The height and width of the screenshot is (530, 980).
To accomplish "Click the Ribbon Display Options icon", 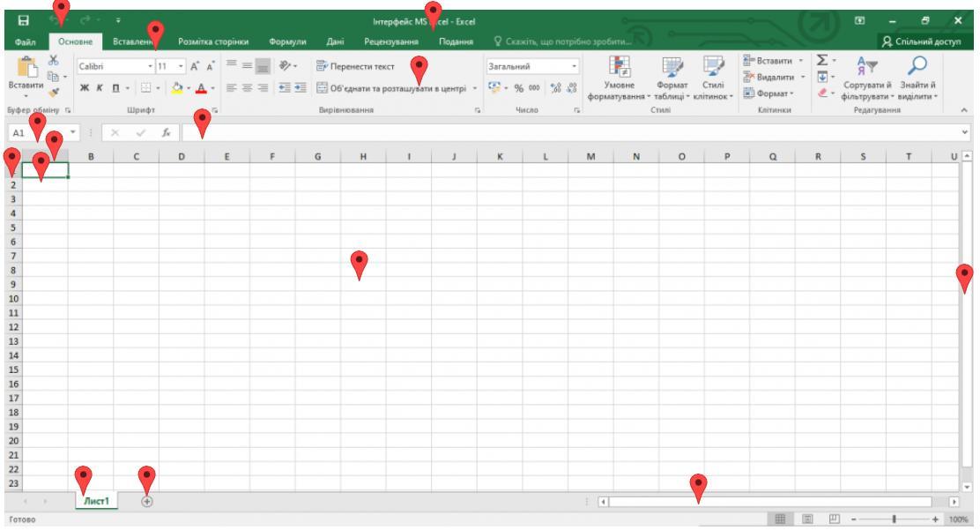I will tap(860, 20).
